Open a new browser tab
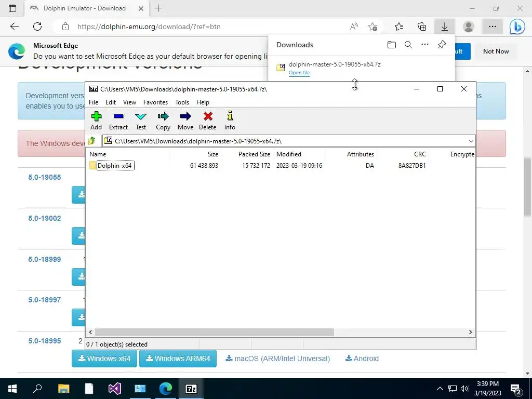The image size is (532, 399). 158,8
